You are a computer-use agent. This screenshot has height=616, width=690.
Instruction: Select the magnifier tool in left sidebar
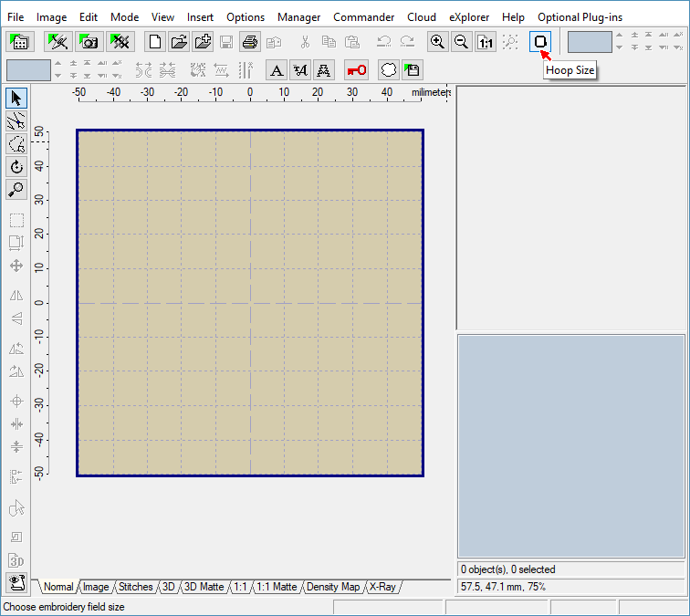(16, 190)
